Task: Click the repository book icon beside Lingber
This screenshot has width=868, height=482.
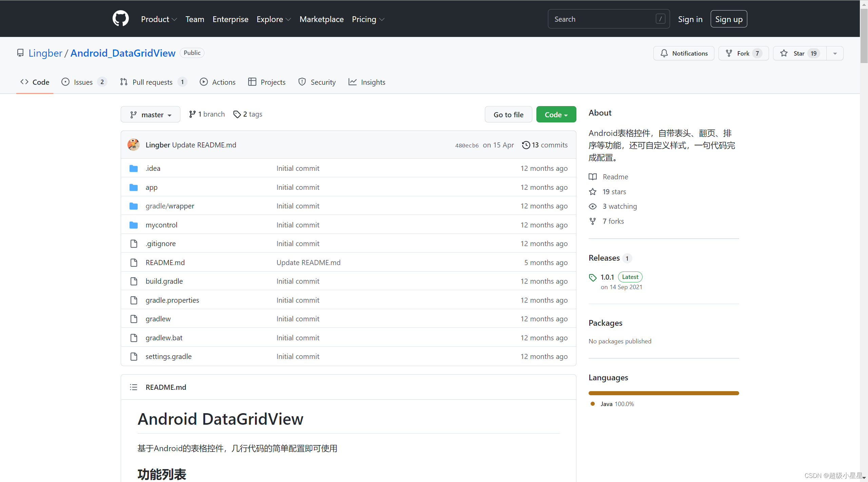Action: coord(20,53)
